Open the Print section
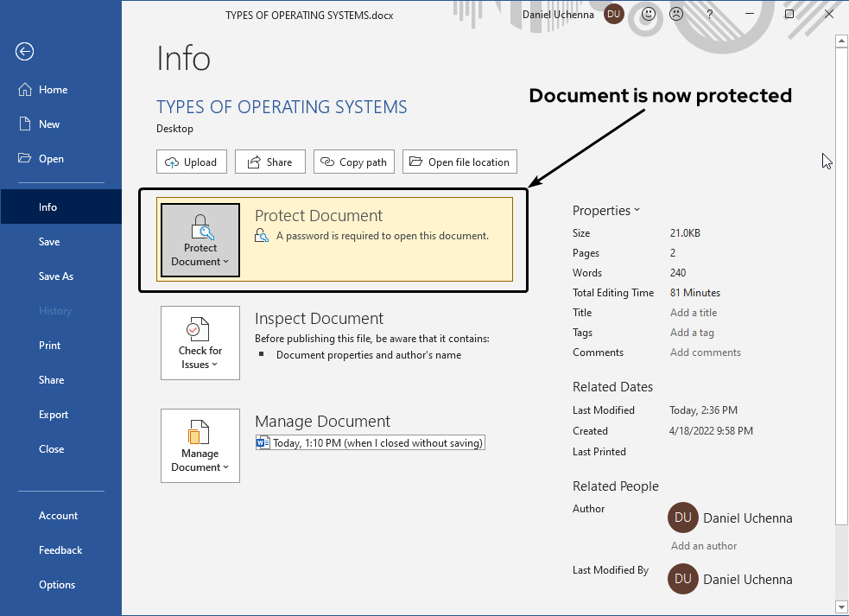849x616 pixels. [x=49, y=345]
